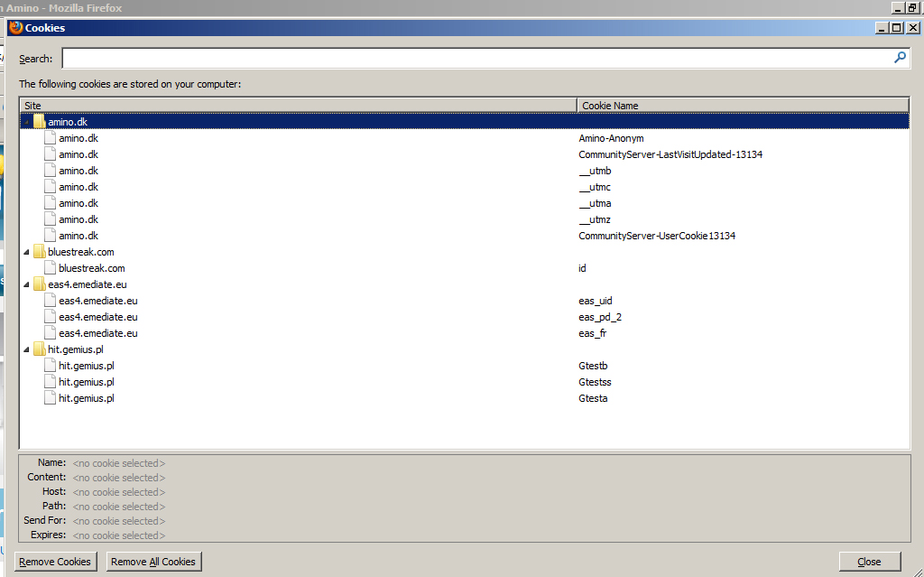Collapse the hit.gemius.pl site folder
924x577 pixels.
pos(26,349)
